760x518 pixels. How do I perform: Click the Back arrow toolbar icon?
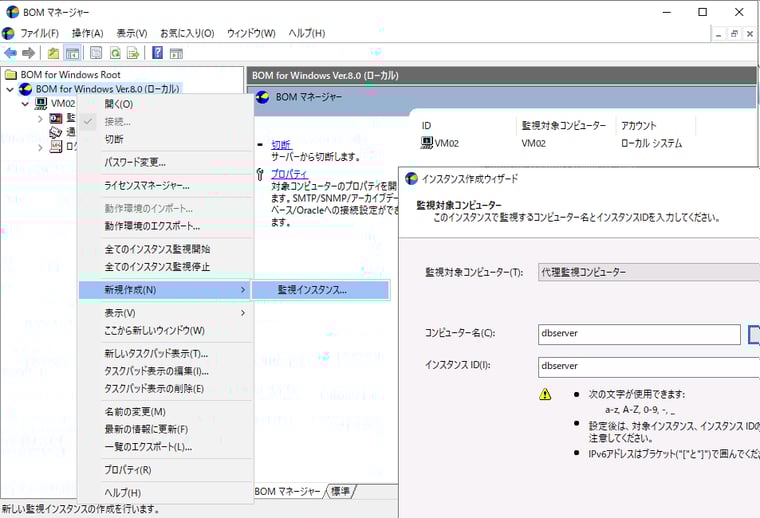click(x=10, y=53)
